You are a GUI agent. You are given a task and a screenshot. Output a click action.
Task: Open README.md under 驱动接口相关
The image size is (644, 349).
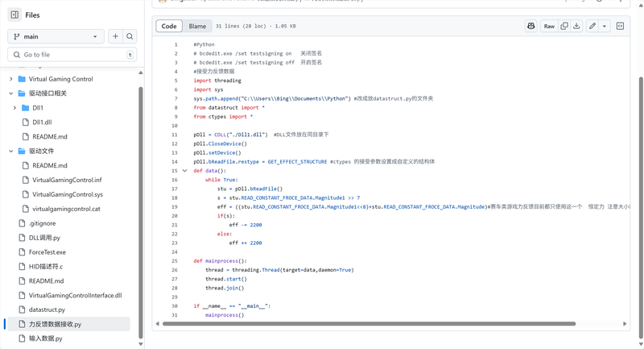tap(50, 136)
